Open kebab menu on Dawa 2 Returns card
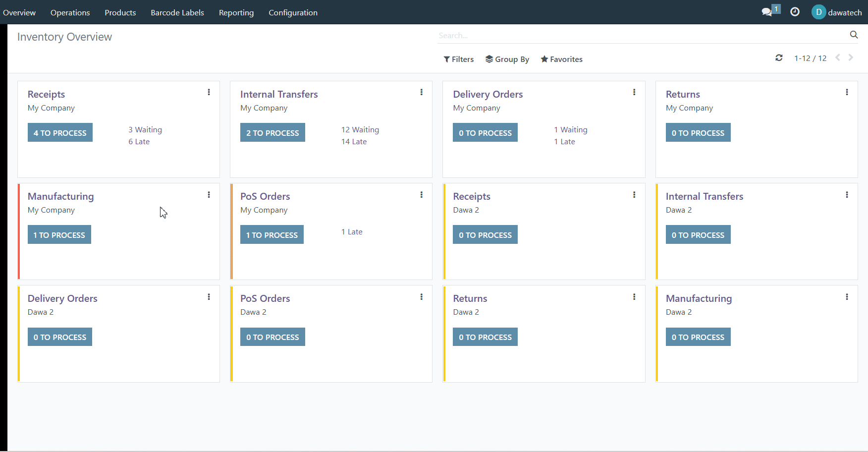This screenshot has width=868, height=452. [634, 297]
